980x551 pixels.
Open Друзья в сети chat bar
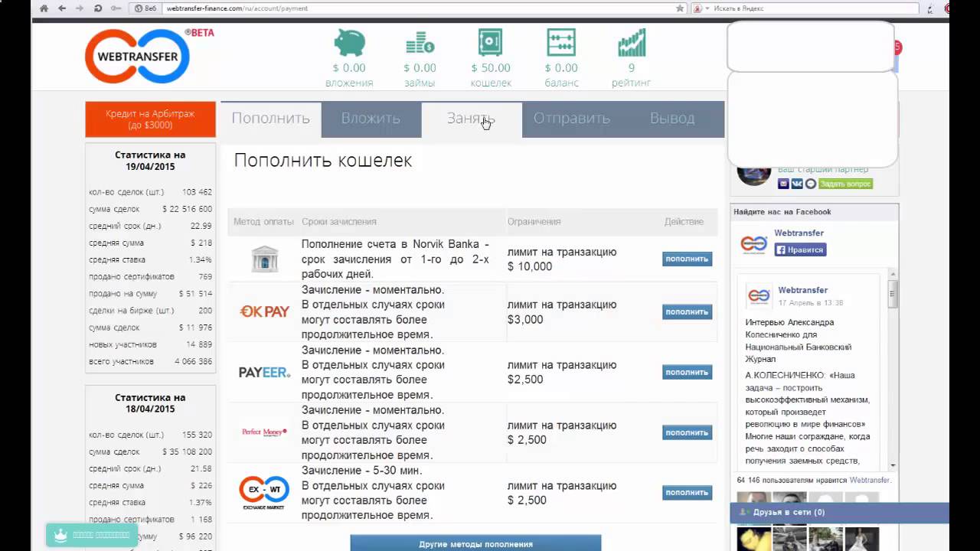point(839,512)
